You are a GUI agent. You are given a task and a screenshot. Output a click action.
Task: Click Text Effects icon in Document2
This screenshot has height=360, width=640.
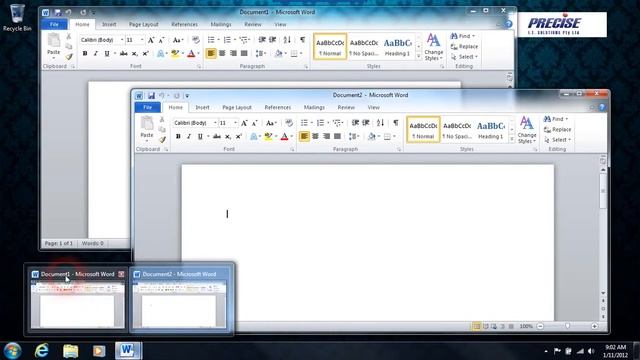point(253,136)
